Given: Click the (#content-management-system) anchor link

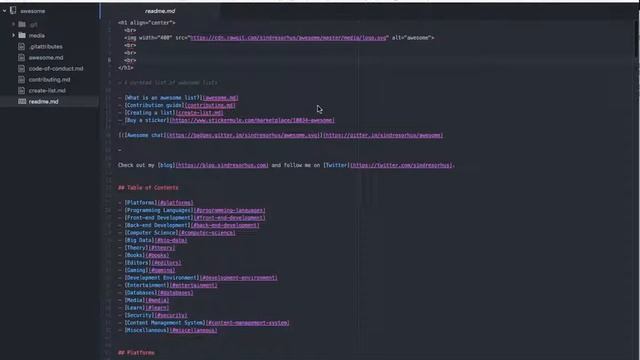Looking at the screenshot, I should 247,322.
